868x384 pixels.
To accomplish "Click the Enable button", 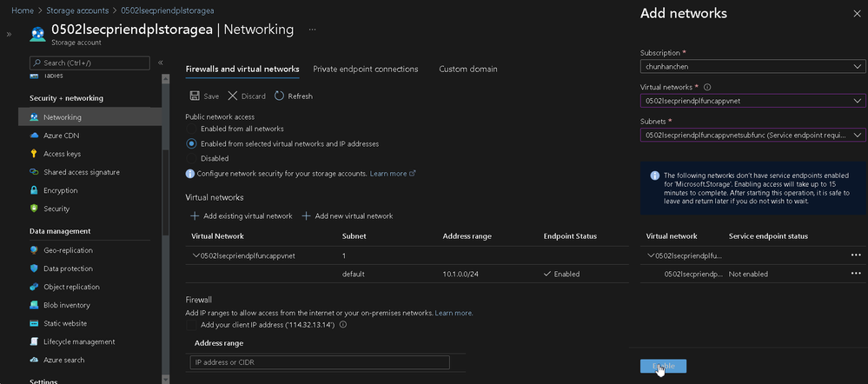I will (663, 366).
